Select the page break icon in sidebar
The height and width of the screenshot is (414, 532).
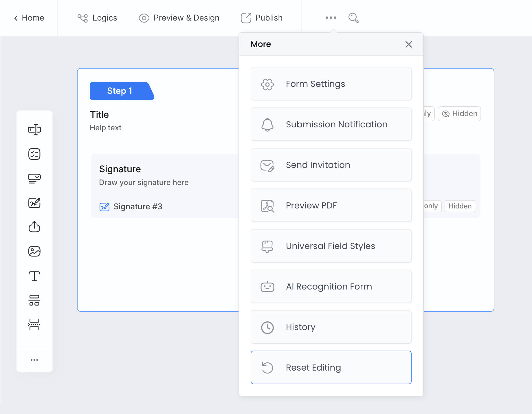pos(34,325)
